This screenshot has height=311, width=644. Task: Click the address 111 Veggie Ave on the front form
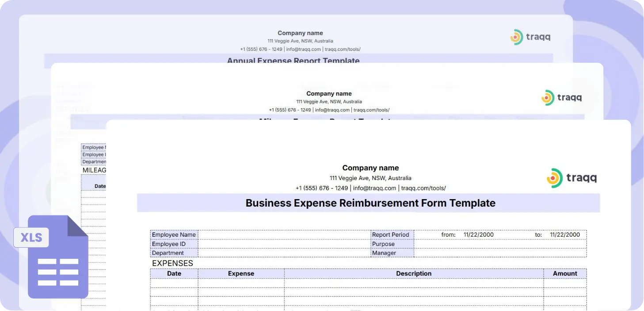(370, 178)
